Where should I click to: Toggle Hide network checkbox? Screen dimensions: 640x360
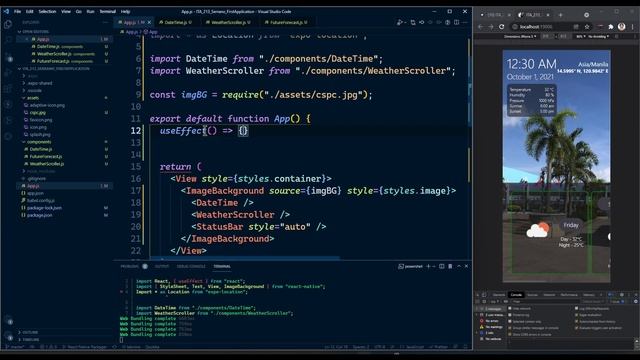click(x=510, y=309)
